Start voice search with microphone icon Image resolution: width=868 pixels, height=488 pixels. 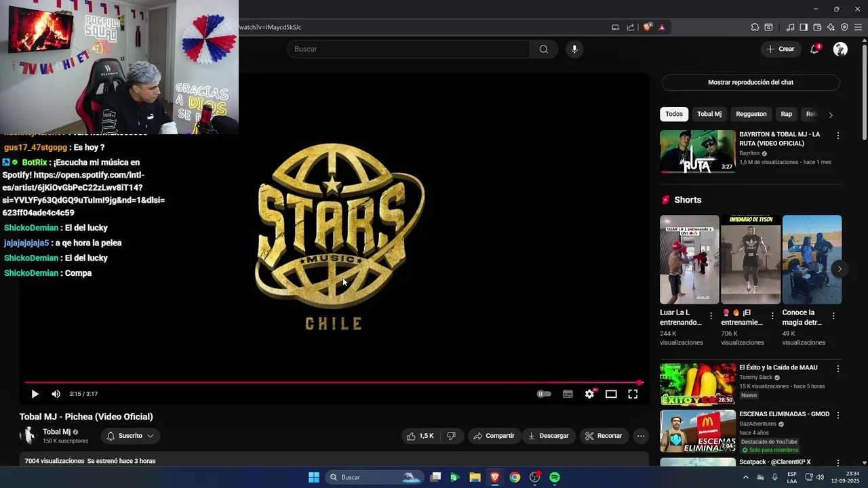574,49
